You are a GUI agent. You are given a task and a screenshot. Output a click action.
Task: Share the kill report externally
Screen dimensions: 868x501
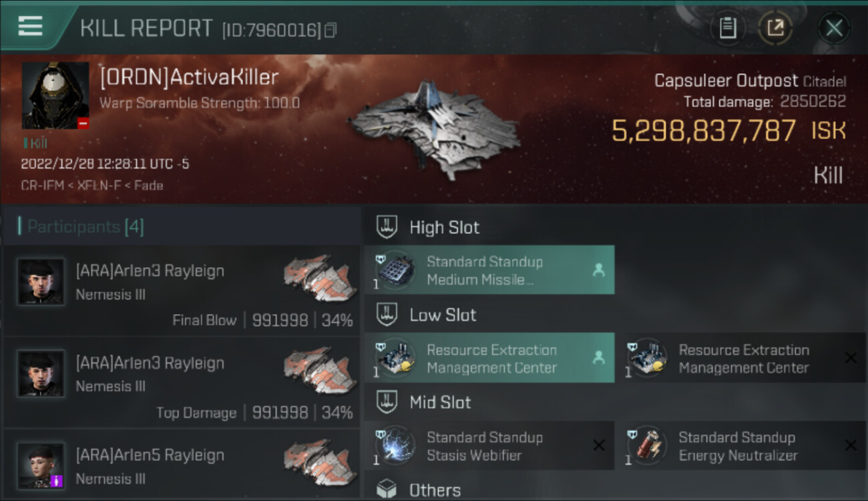(x=775, y=28)
